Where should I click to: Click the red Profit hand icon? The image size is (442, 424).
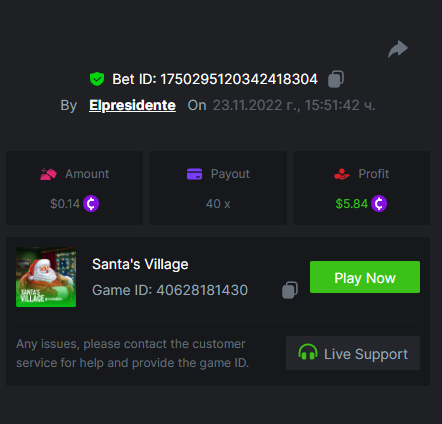pyautogui.click(x=342, y=174)
